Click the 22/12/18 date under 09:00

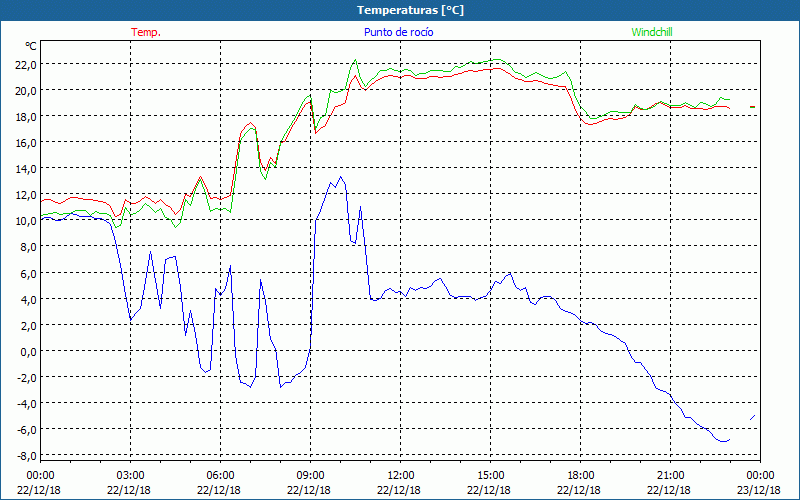[x=310, y=490]
